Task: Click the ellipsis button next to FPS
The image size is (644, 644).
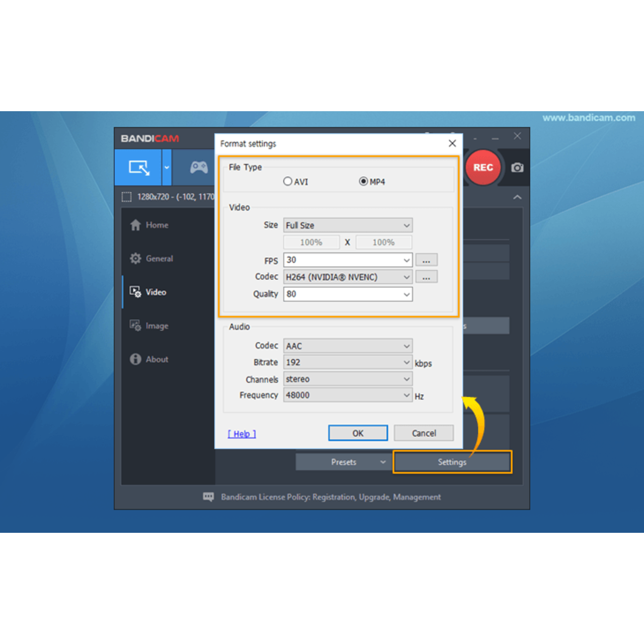Action: [427, 261]
